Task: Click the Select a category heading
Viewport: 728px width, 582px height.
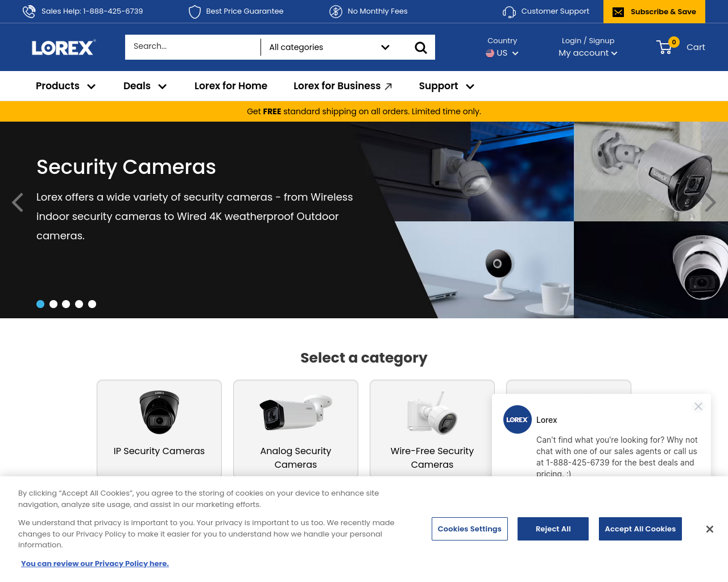Action: [x=364, y=357]
